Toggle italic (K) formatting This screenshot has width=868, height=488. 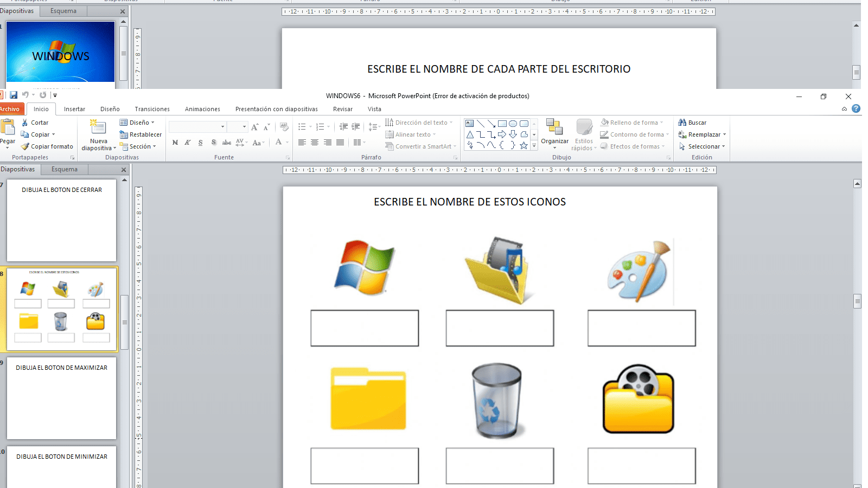(188, 143)
